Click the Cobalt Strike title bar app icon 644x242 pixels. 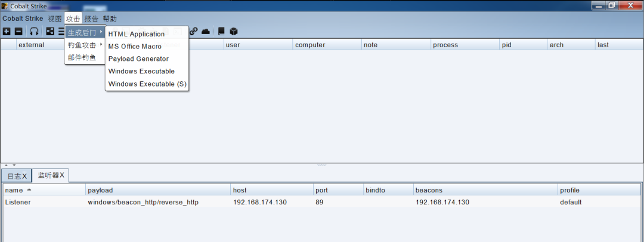tap(5, 6)
